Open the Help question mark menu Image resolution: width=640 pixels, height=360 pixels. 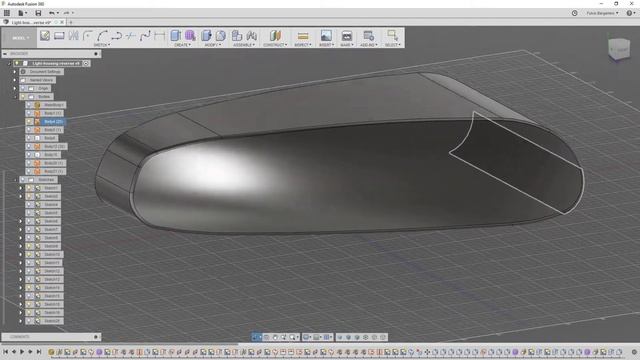coord(630,13)
